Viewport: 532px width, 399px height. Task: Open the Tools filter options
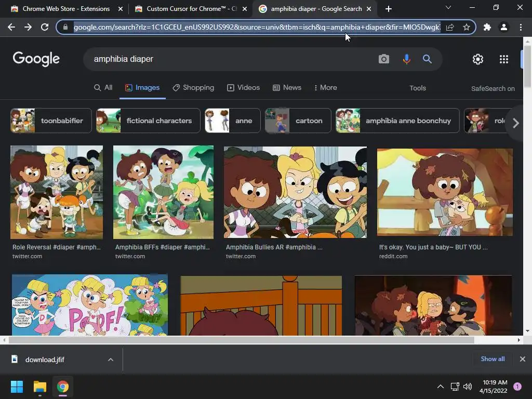click(418, 88)
